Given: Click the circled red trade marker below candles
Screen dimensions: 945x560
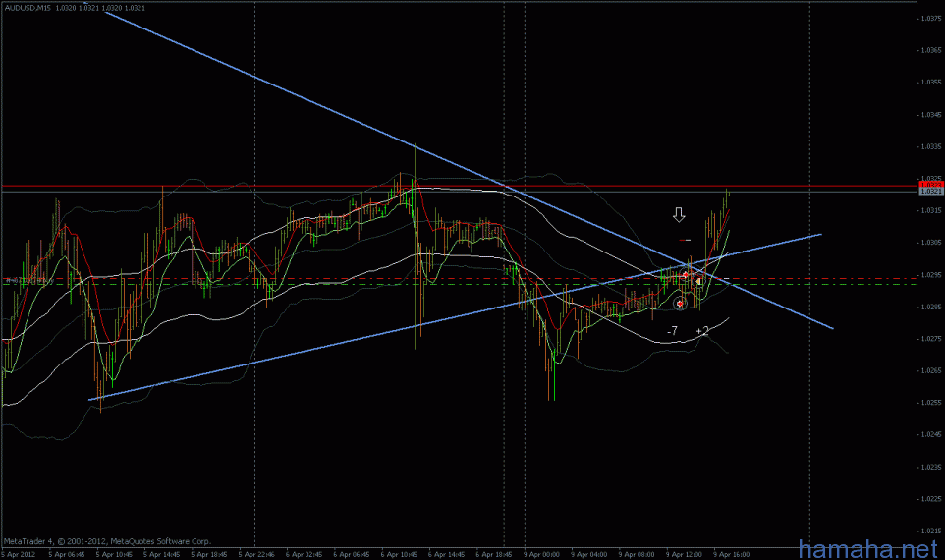Looking at the screenshot, I should (680, 304).
